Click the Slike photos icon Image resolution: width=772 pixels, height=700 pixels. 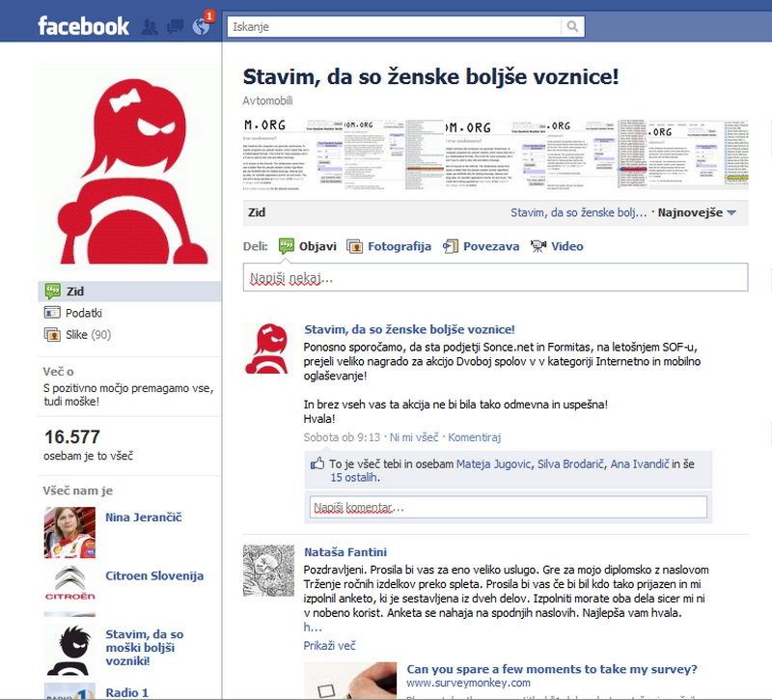[52, 334]
